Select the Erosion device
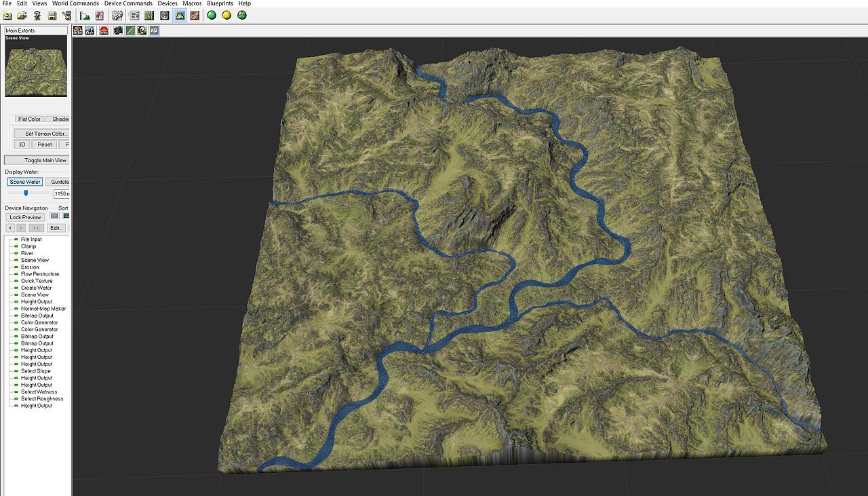 [30, 267]
